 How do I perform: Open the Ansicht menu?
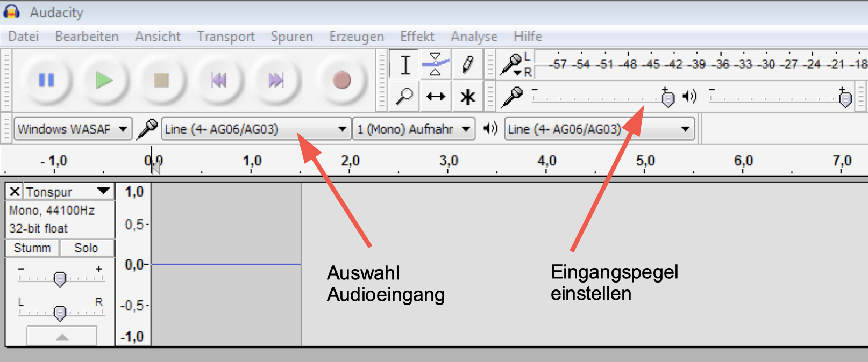click(x=158, y=37)
